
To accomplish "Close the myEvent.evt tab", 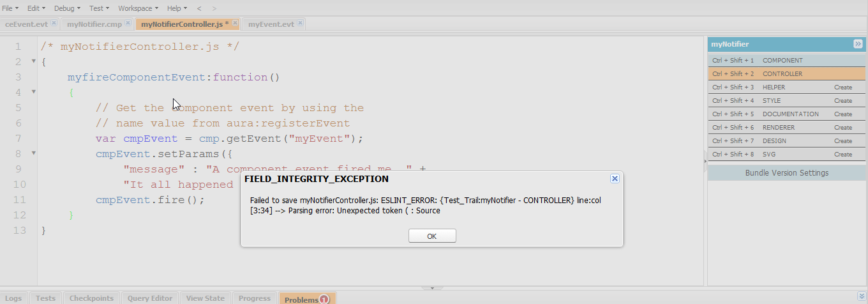I will click(300, 23).
